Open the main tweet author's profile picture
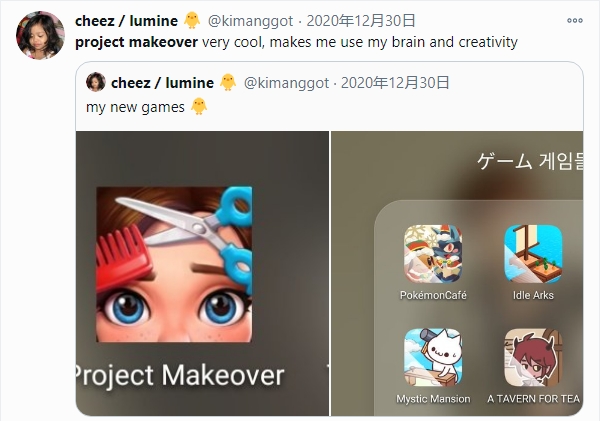 coord(40,35)
